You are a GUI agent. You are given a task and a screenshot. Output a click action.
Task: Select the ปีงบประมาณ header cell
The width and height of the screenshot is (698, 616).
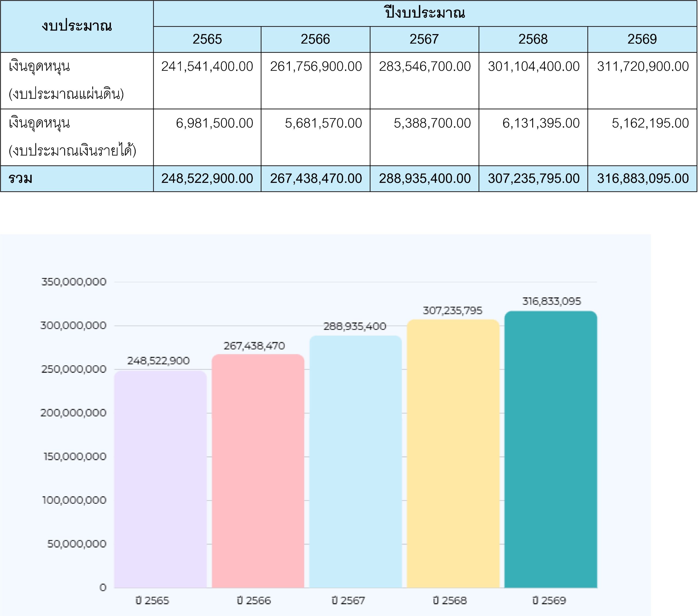(x=425, y=13)
